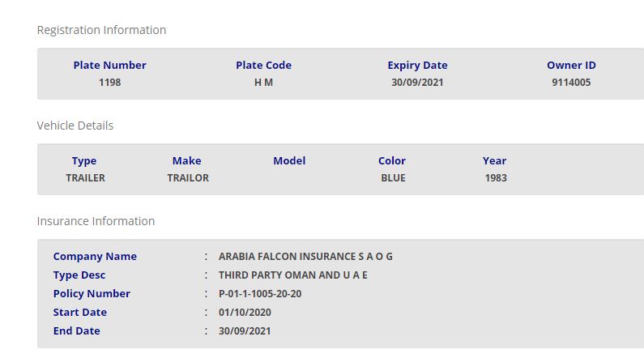Select the ARABIA FALCON INSURANCE company name
This screenshot has width=644, height=358.
[305, 256]
